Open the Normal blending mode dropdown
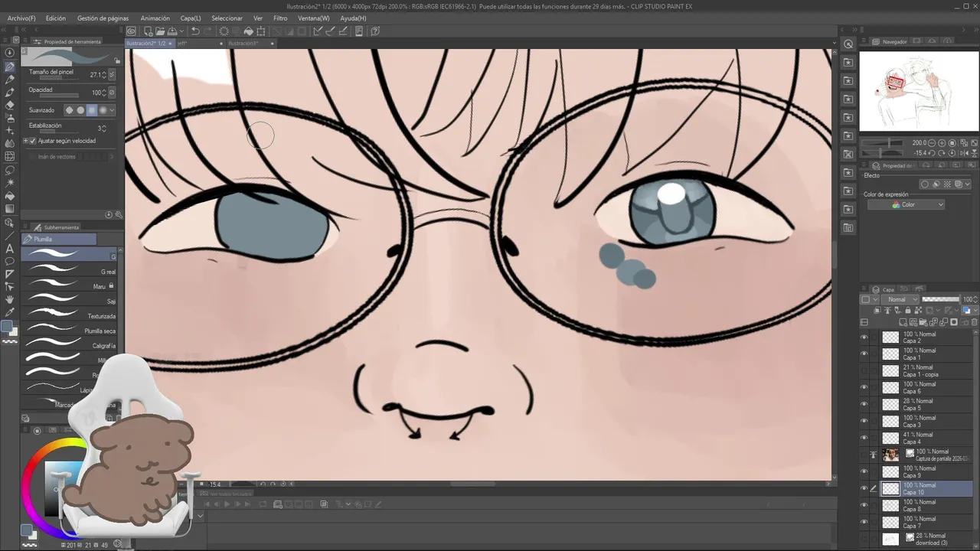 pyautogui.click(x=900, y=299)
